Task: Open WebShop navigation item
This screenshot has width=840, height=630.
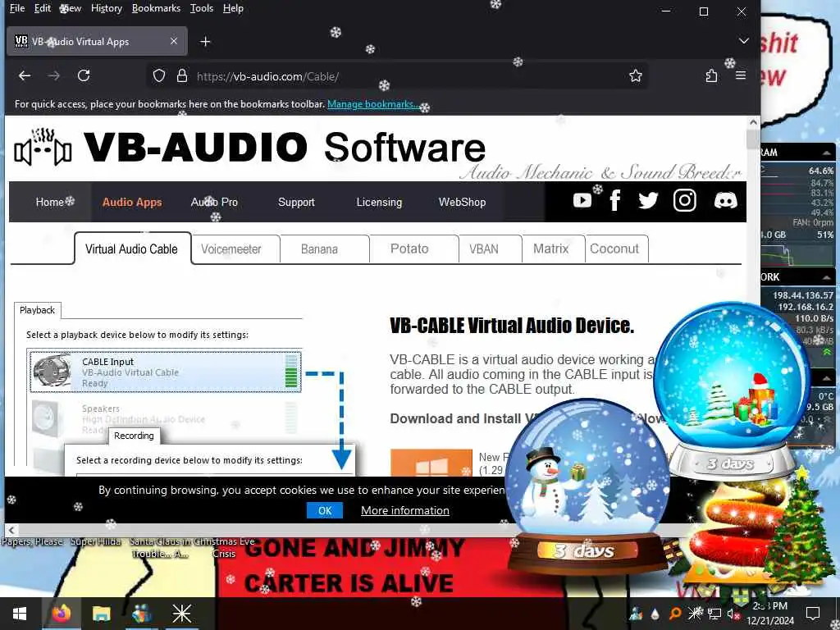Action: click(x=462, y=202)
